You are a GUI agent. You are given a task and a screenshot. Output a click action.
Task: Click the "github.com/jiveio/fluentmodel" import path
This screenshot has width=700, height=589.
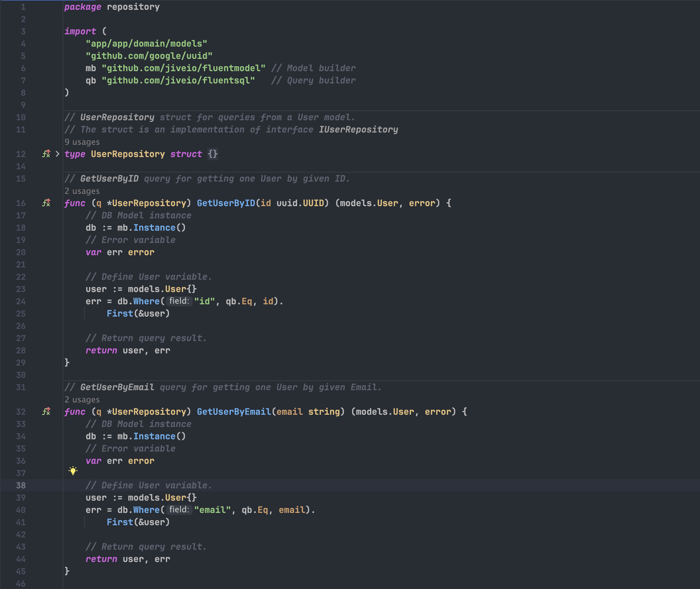click(184, 68)
